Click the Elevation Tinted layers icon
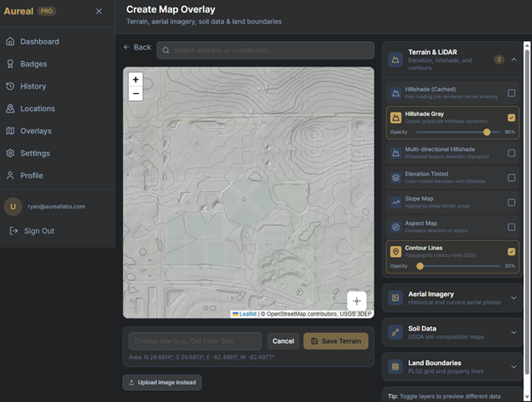The height and width of the screenshot is (402, 532). point(396,178)
